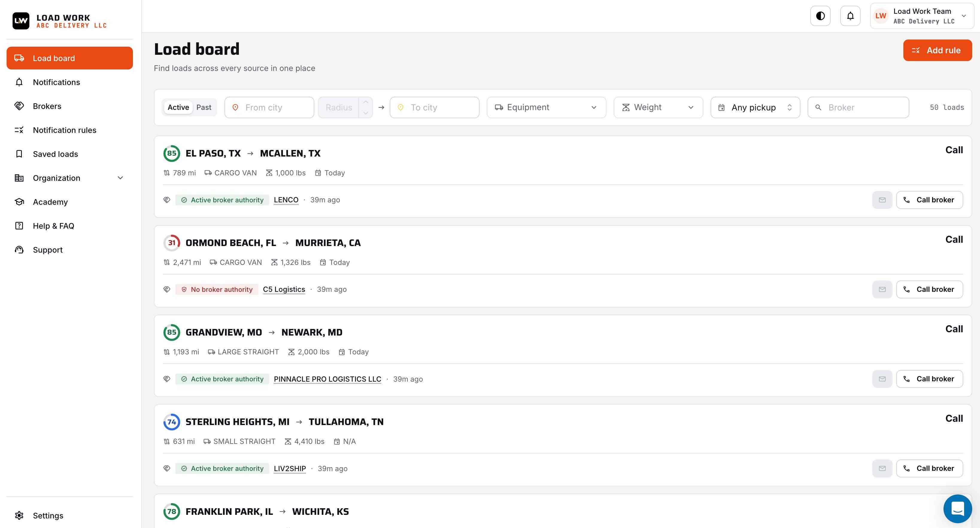Click the No broker authority badge
980x528 pixels.
(x=216, y=289)
